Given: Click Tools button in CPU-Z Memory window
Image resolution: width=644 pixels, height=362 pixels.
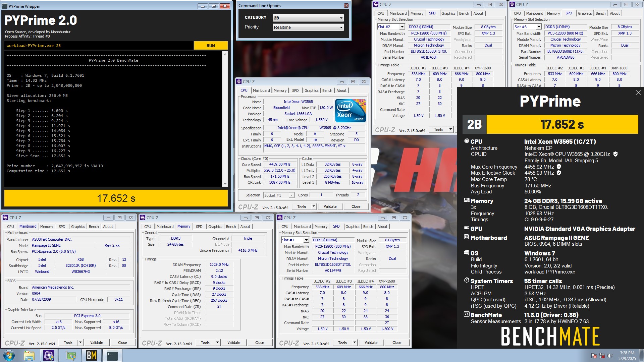Looking at the screenshot, I should click(205, 343).
